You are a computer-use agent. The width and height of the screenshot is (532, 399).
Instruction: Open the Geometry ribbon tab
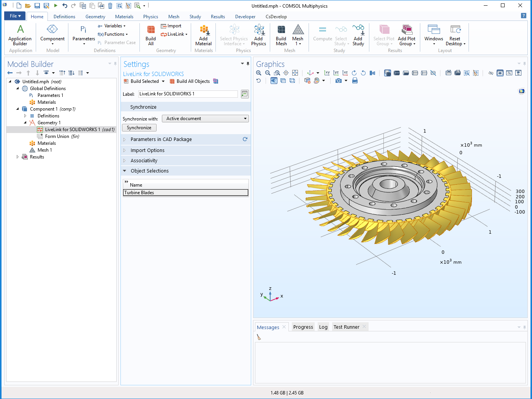[x=95, y=17]
